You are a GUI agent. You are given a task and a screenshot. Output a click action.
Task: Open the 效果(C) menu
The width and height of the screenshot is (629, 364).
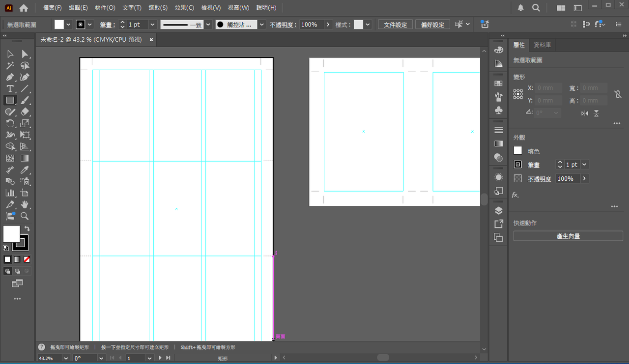click(184, 8)
